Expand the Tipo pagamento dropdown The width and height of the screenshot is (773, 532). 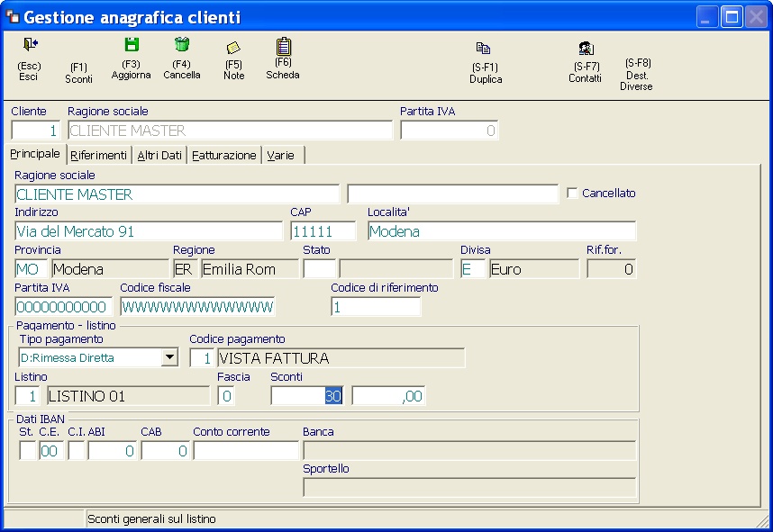pyautogui.click(x=169, y=357)
